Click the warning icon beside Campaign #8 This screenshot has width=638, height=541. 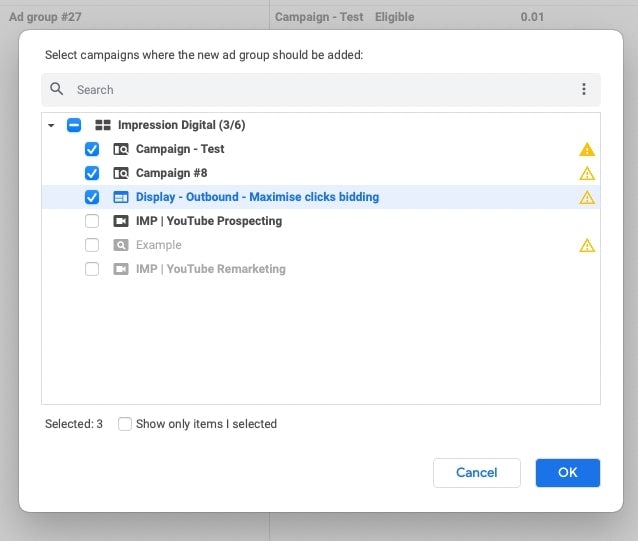[587, 173]
